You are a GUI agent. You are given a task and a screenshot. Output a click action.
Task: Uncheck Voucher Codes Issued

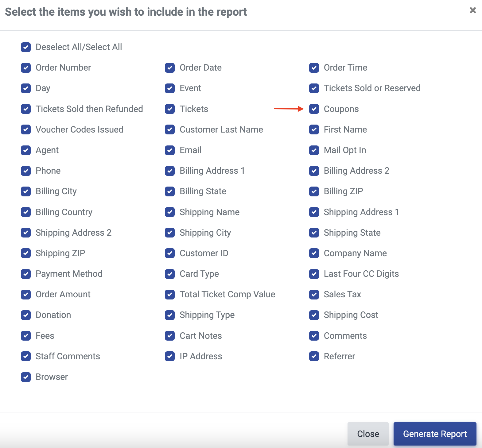click(x=26, y=129)
